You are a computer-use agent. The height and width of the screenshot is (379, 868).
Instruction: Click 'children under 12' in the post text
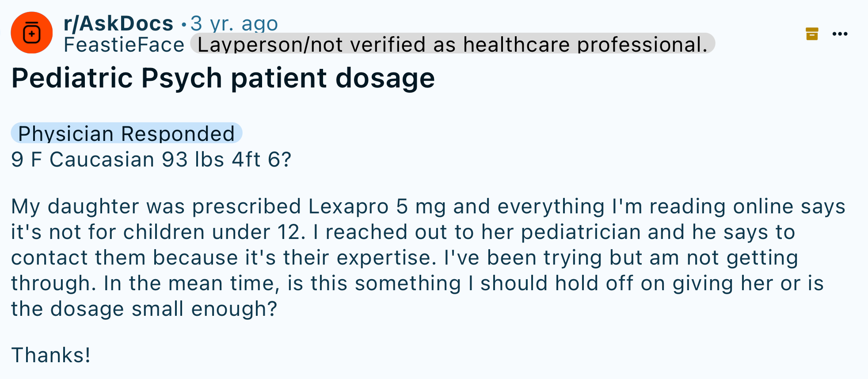(212, 232)
